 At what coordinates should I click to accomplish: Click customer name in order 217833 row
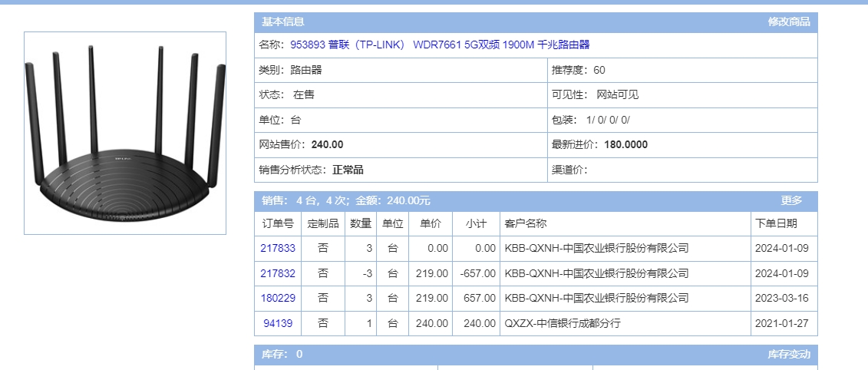(x=596, y=248)
